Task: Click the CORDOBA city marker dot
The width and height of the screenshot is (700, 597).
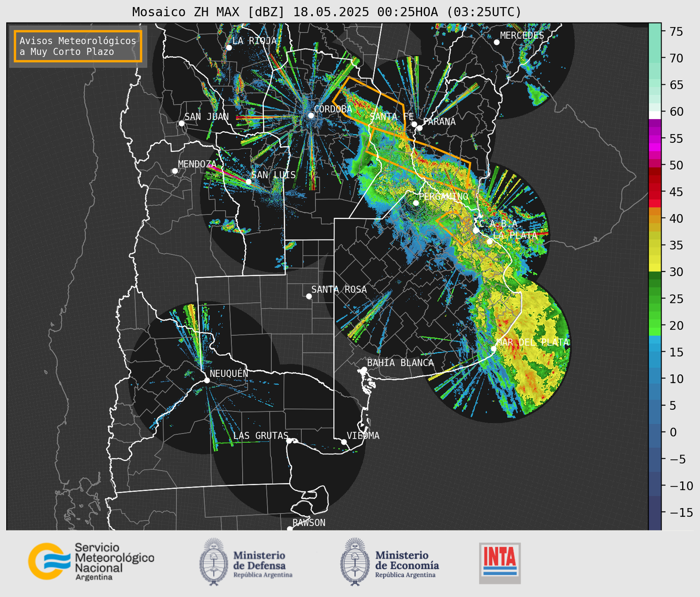Action: (x=311, y=115)
